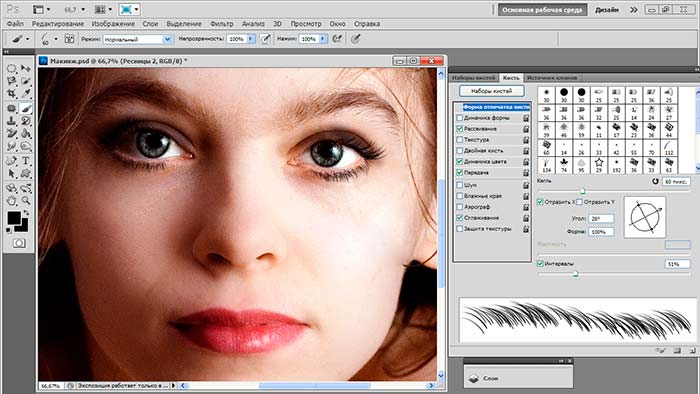Switch to Наборы кистей tab
The height and width of the screenshot is (394, 700).
[474, 78]
